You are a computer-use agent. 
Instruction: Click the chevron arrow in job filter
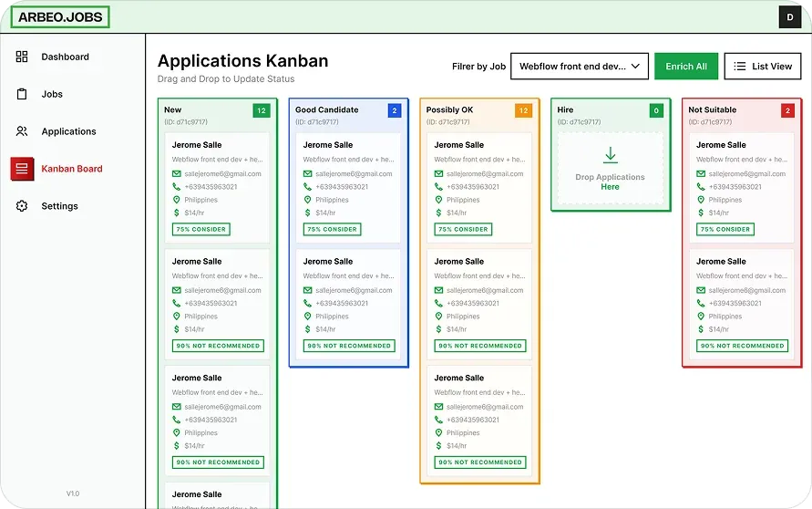635,67
